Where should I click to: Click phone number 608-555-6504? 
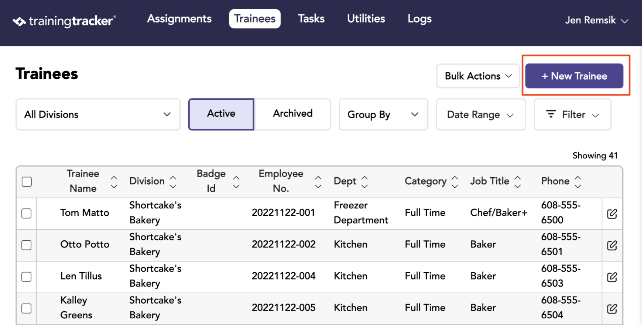click(x=561, y=308)
